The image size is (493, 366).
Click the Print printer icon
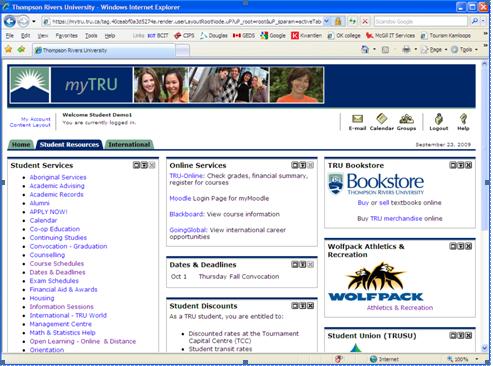coord(406,50)
